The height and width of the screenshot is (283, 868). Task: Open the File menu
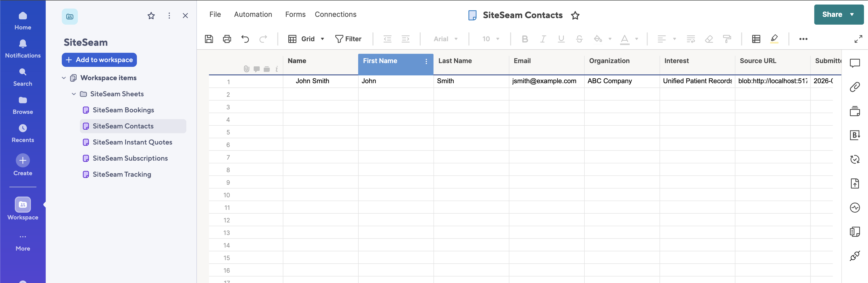point(215,15)
